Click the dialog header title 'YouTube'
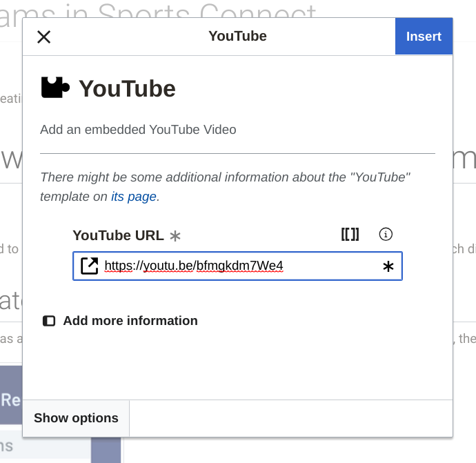Image resolution: width=476 pixels, height=463 pixels. [x=237, y=37]
